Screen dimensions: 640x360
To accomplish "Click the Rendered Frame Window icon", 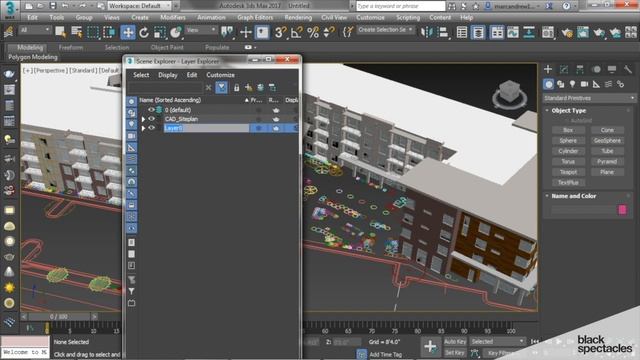I will 583,32.
